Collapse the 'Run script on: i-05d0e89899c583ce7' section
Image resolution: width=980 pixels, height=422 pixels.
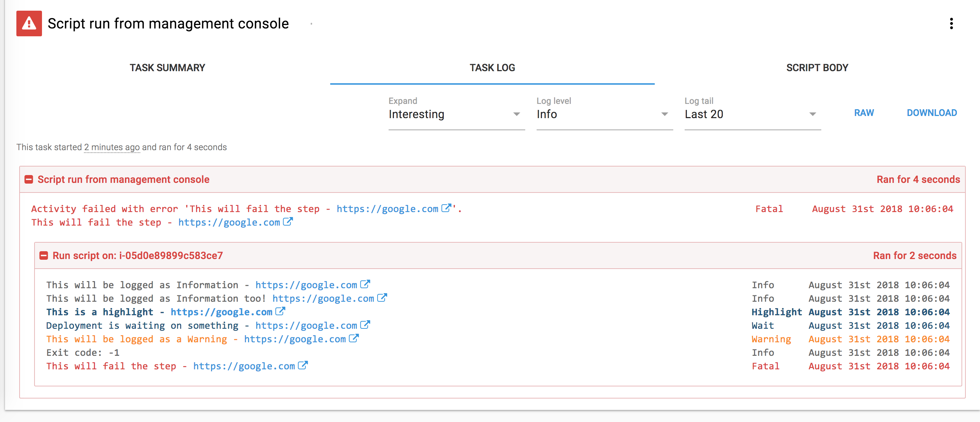(x=44, y=255)
